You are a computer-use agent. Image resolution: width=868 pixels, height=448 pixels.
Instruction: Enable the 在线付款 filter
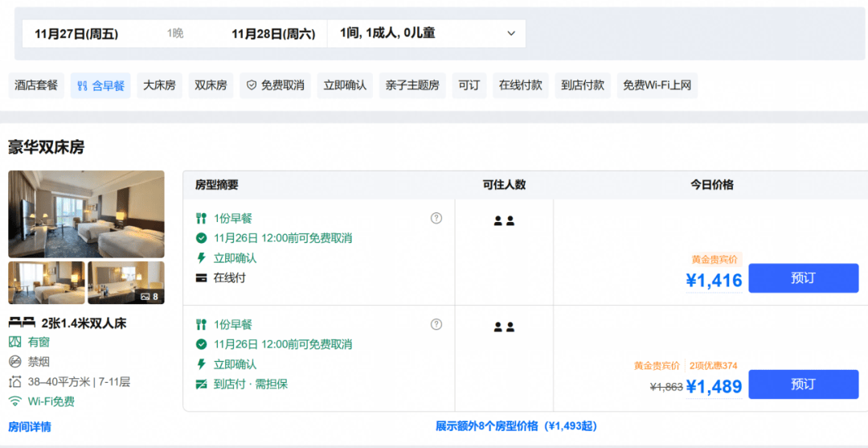pos(520,86)
